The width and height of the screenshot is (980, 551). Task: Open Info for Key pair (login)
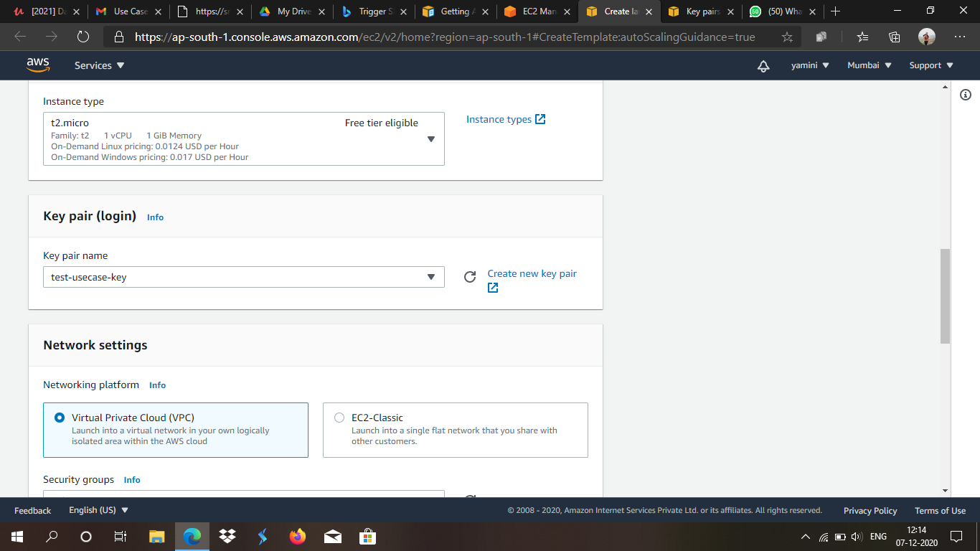(155, 217)
